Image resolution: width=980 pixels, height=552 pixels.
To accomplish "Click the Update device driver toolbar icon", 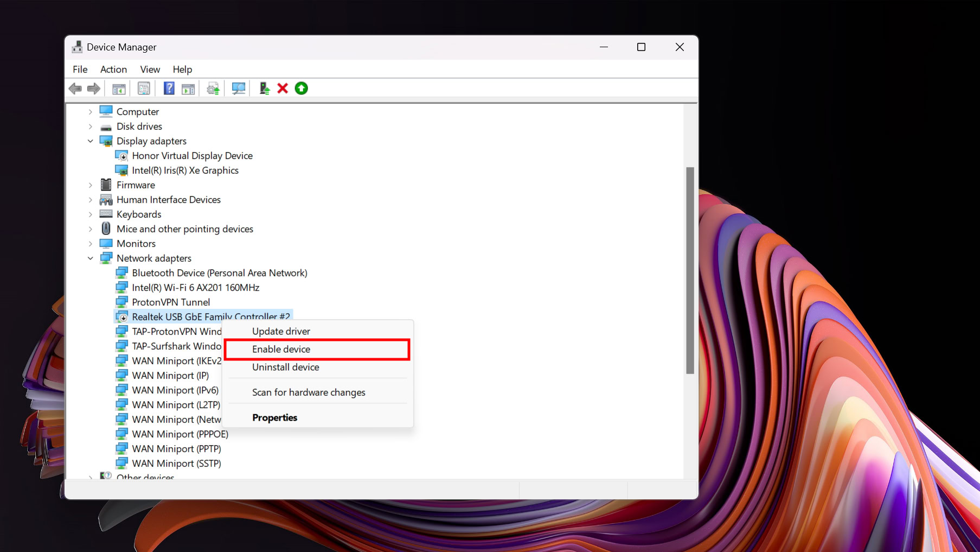I will tap(264, 88).
